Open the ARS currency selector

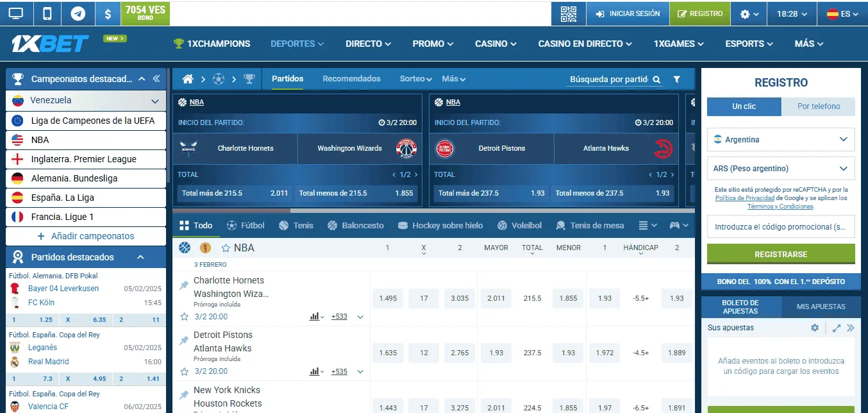[x=781, y=169]
